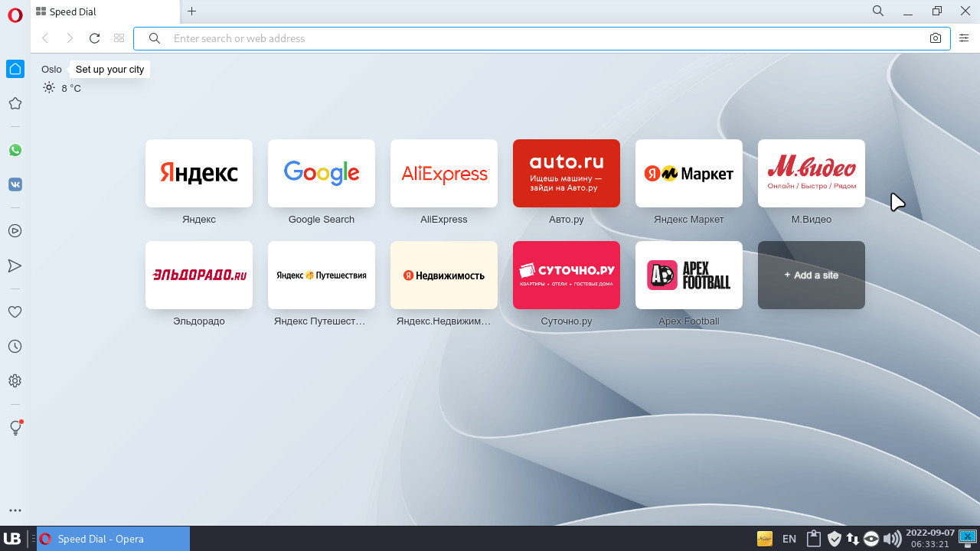Click the eye tray icon

click(871, 539)
